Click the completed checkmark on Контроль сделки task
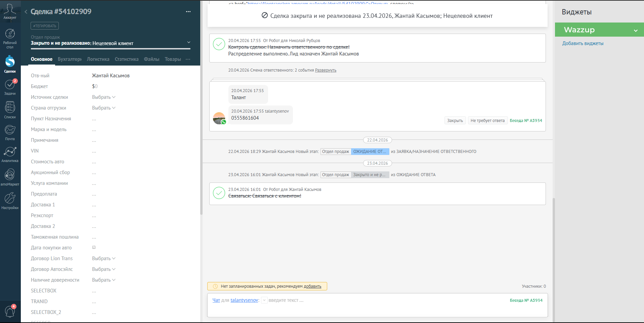This screenshot has width=644, height=323. click(x=219, y=44)
